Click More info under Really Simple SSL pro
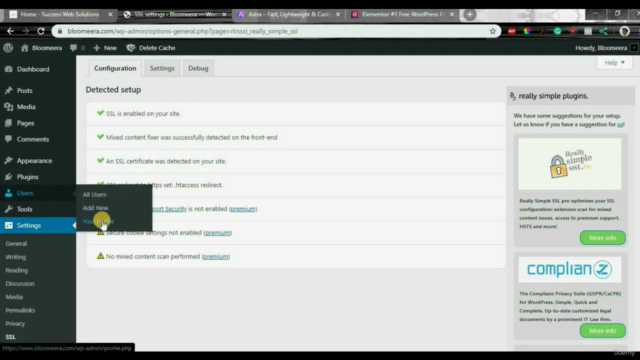Screen dimensions: 640x360 pos(602,238)
